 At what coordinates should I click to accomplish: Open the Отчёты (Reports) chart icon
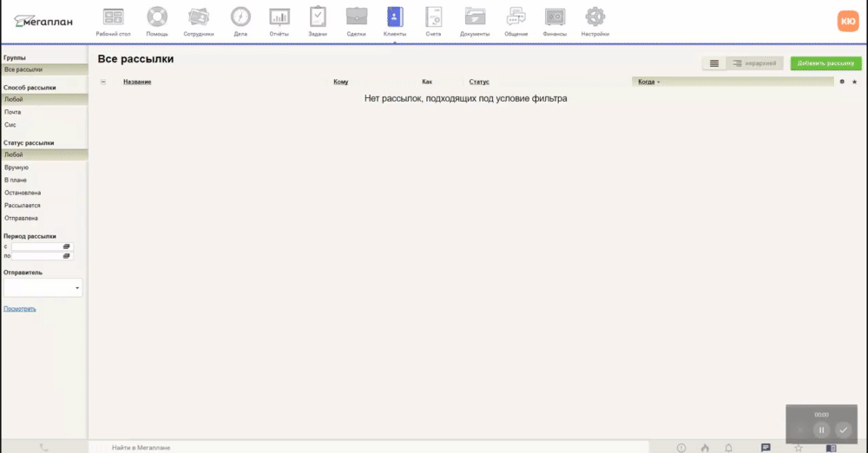pos(279,16)
